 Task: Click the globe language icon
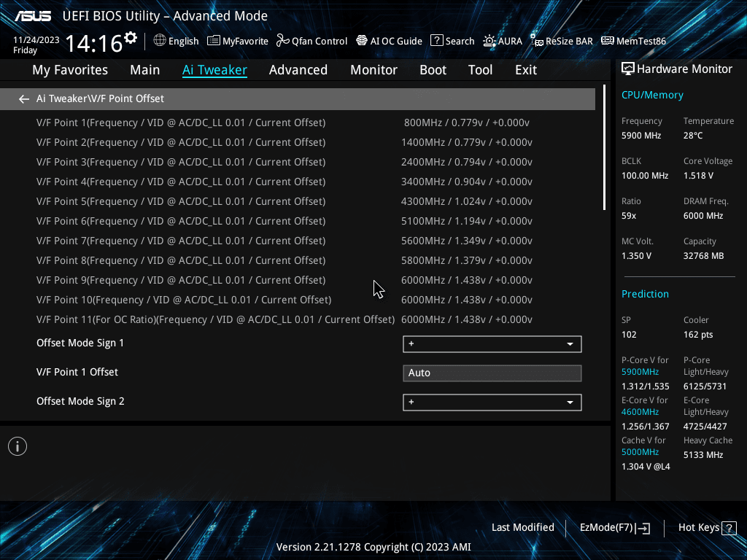160,41
